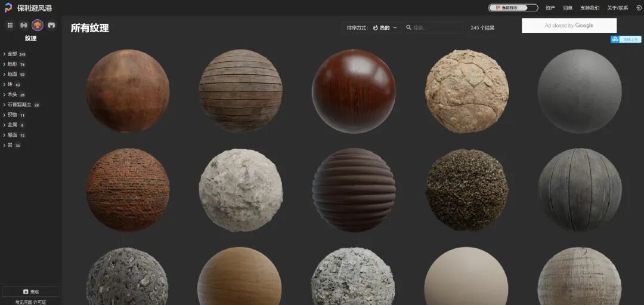Screen dimensions: 644x305
Task: Open the 支持我们 menu item
Action: 590,8
